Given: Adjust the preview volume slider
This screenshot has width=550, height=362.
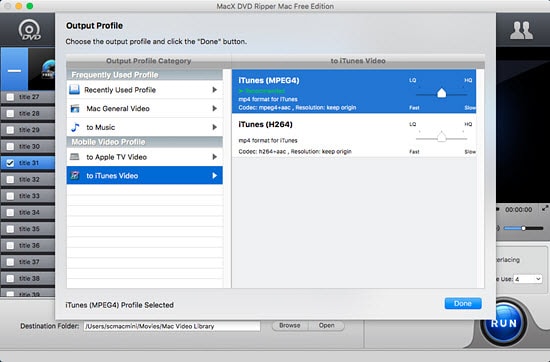Looking at the screenshot, I should tap(523, 228).
